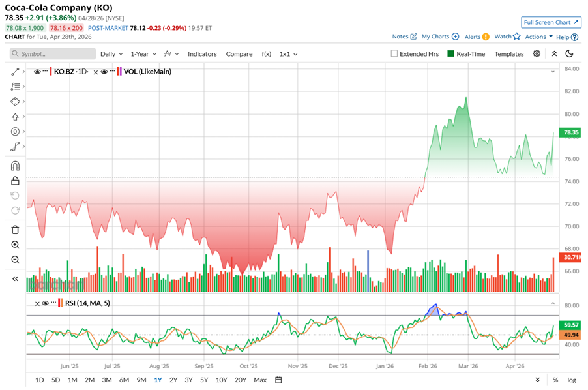The image size is (588, 390).
Task: Collapse the RSI pane chevron
Action: tap(553, 303)
